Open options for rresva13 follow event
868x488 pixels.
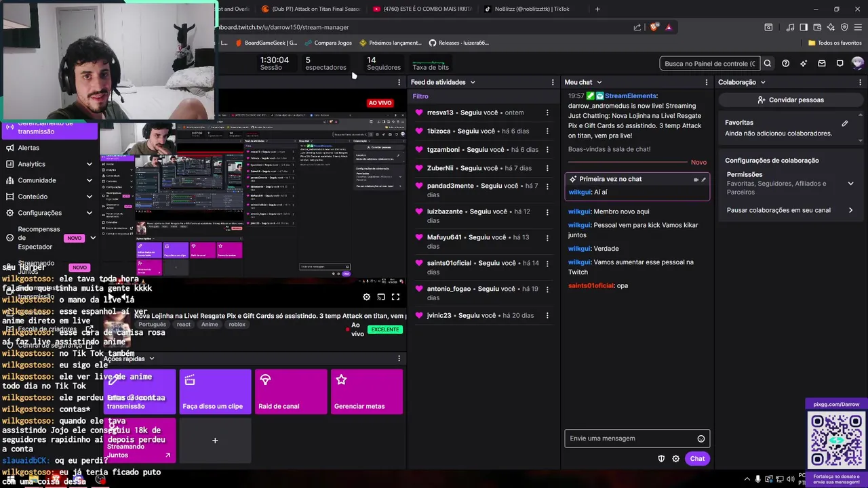tap(547, 113)
